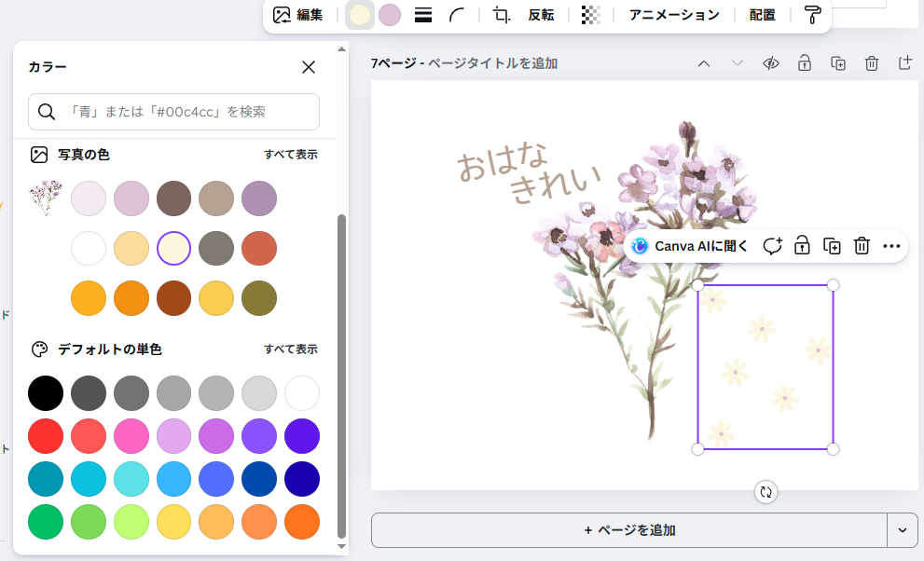Click the rotate handle below selected element

click(x=765, y=492)
